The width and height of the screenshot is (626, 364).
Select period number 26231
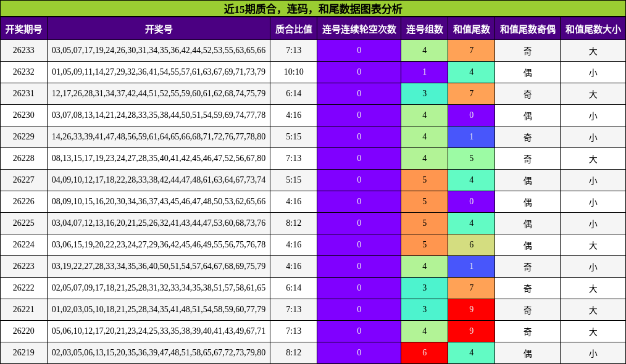tap(23, 93)
